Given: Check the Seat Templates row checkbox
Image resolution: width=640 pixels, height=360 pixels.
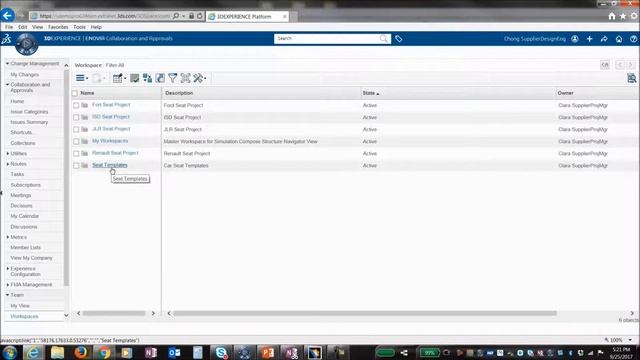Looking at the screenshot, I should click(76, 166).
